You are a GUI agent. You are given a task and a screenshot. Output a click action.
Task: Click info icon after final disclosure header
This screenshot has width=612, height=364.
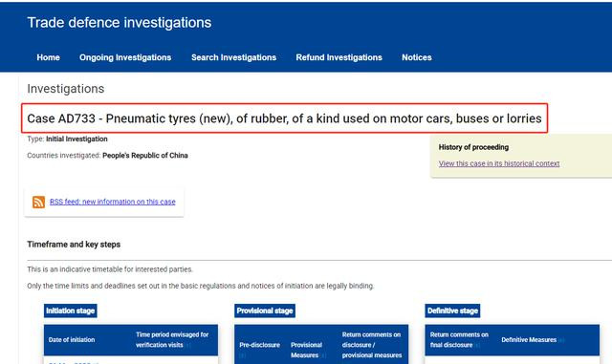pos(477,345)
